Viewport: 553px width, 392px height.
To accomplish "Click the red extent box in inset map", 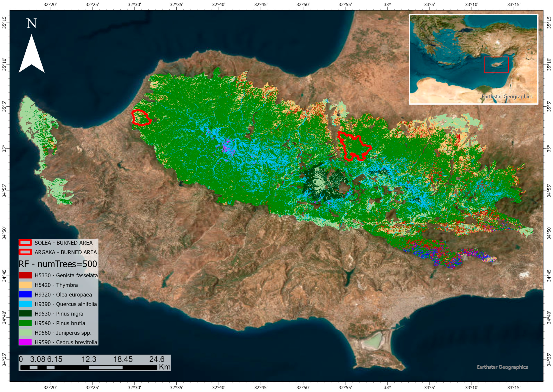I will (x=496, y=65).
